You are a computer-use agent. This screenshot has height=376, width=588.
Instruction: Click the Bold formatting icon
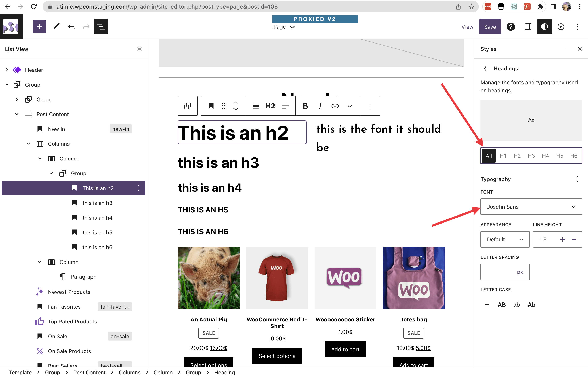[305, 106]
